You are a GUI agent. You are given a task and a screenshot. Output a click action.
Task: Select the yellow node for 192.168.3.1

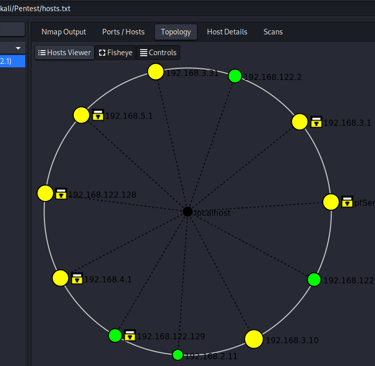point(300,122)
